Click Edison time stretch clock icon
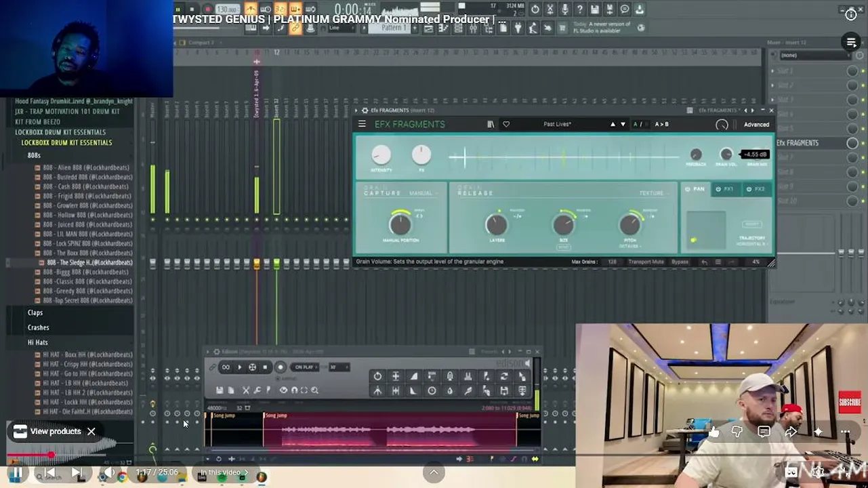The width and height of the screenshot is (868, 488). pos(432,391)
